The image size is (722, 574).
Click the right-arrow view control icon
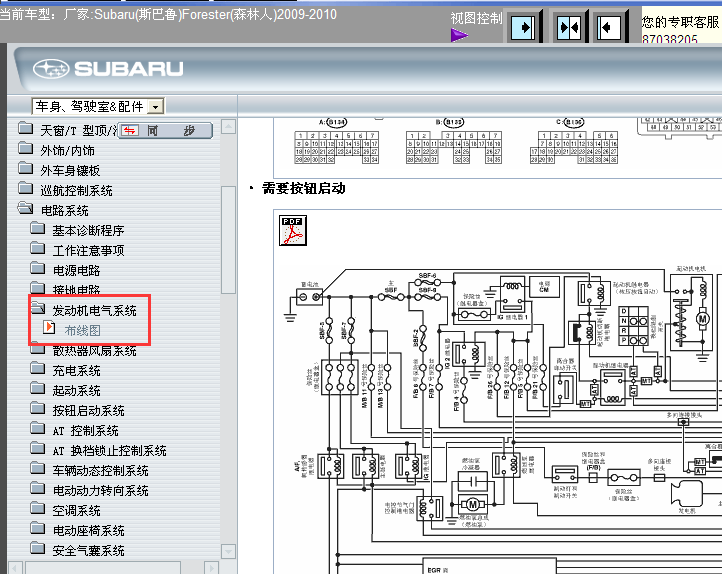click(x=524, y=28)
